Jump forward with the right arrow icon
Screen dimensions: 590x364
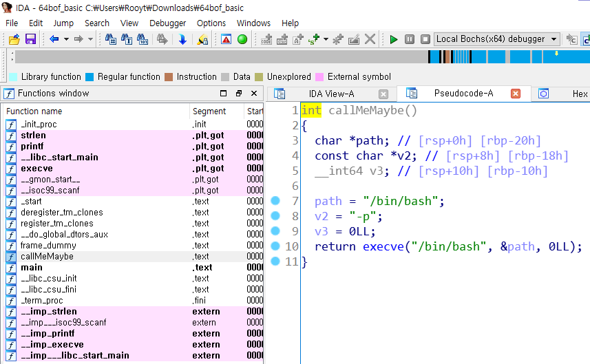(78, 39)
